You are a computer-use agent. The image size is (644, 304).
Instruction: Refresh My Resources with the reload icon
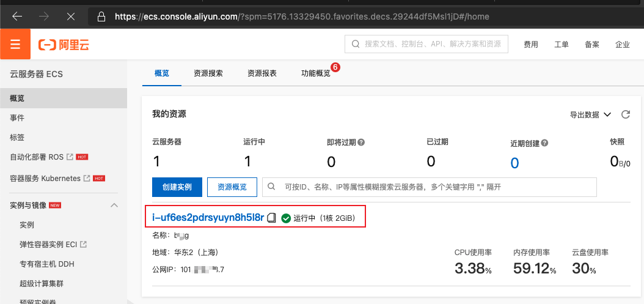point(626,114)
